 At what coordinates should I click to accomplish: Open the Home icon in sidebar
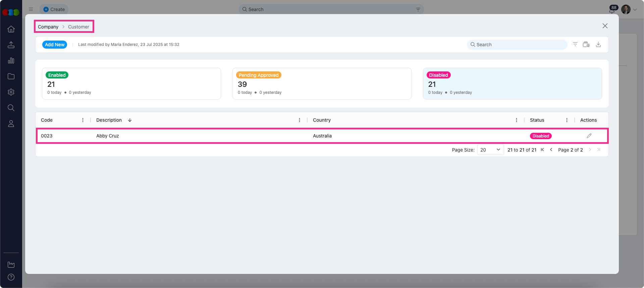[11, 29]
